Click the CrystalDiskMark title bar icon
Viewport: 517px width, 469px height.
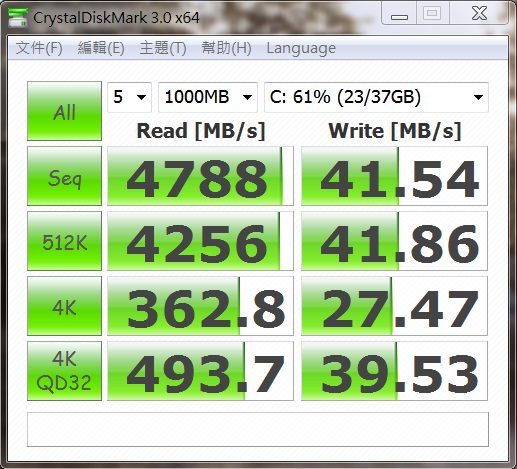tap(17, 18)
